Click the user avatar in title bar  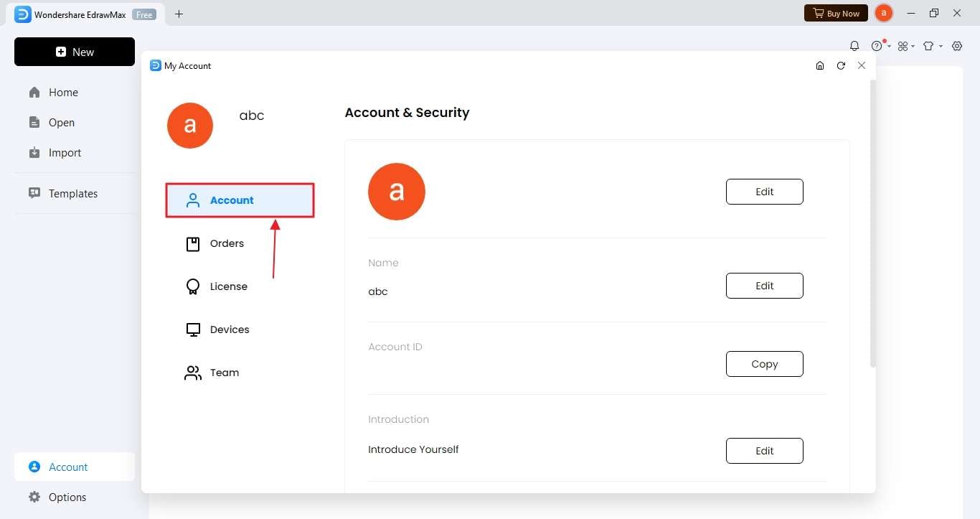click(x=884, y=13)
